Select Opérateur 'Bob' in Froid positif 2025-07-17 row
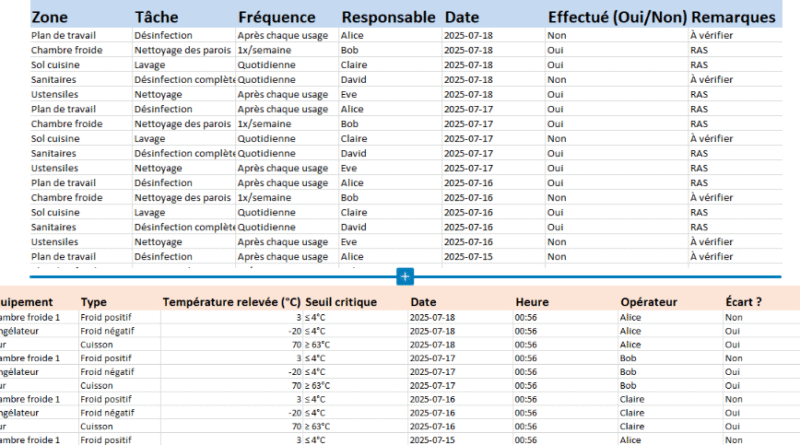800x445 pixels. [628, 358]
